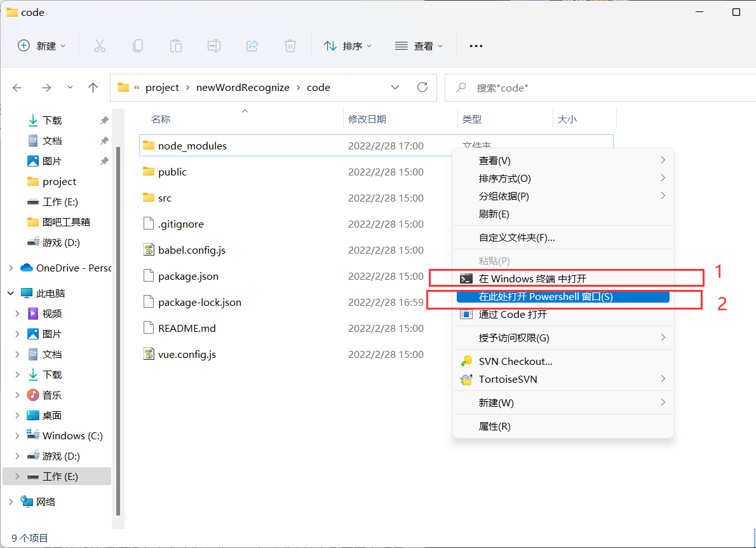Viewport: 756px width, 548px height.
Task: Click the Copy icon in toolbar
Action: coord(138,46)
